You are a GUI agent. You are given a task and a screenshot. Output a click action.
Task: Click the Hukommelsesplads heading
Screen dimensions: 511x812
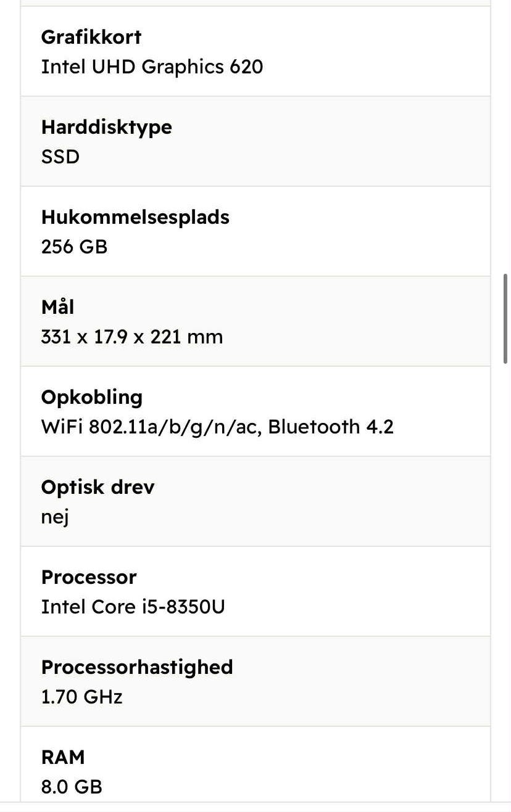coord(135,217)
